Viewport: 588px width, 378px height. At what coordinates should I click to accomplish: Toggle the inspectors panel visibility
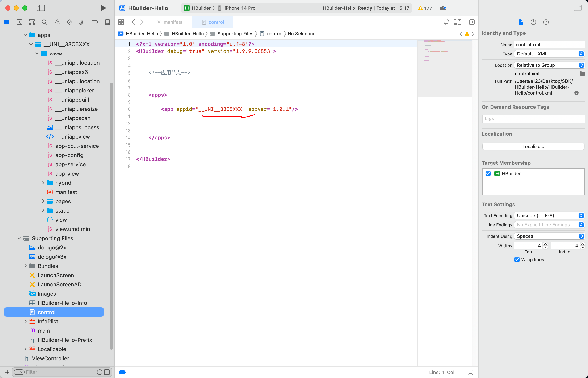(577, 8)
